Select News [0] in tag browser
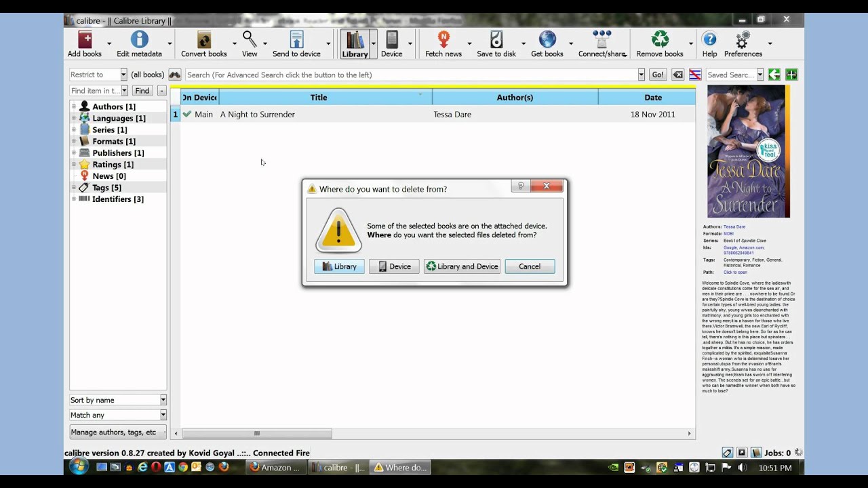This screenshot has height=488, width=868. 109,176
